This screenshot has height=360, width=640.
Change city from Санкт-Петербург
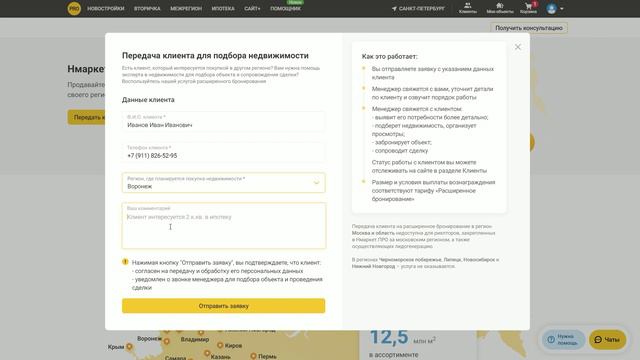pos(418,9)
